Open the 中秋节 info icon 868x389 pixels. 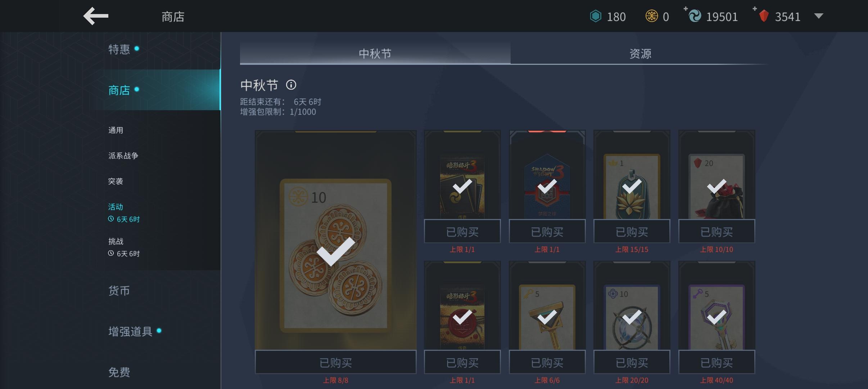(291, 85)
